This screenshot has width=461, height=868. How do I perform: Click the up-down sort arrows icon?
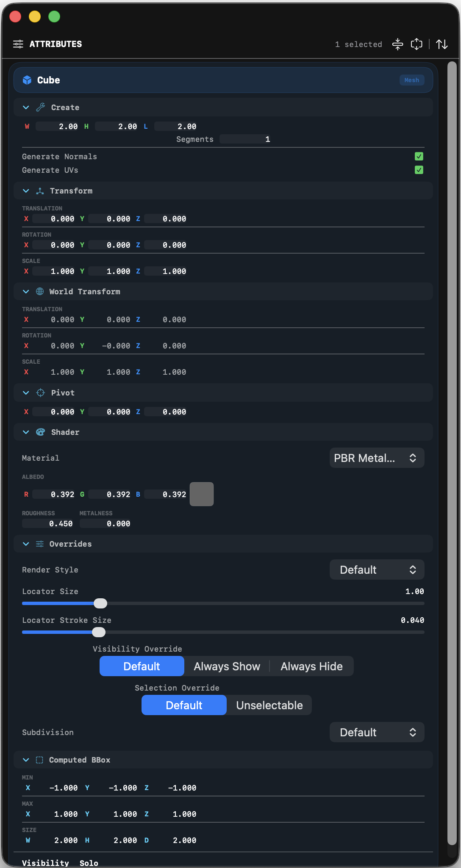(442, 44)
